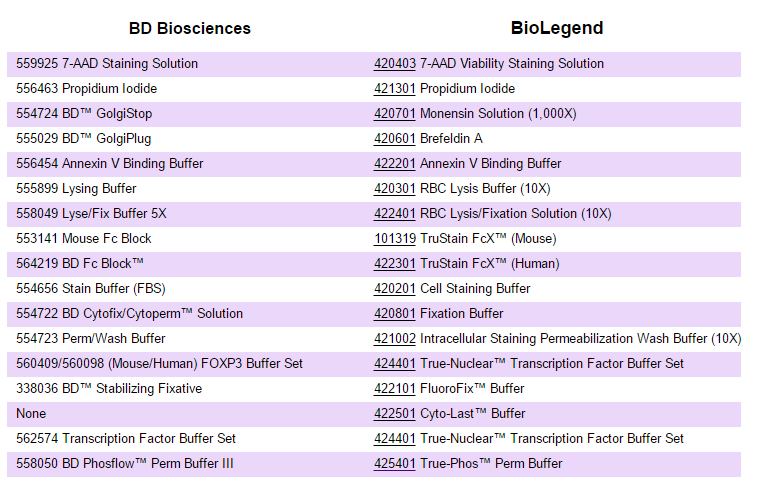The width and height of the screenshot is (762, 482).
Task: Click 101319 TruStain FcX Mouse link
Action: coord(395,239)
